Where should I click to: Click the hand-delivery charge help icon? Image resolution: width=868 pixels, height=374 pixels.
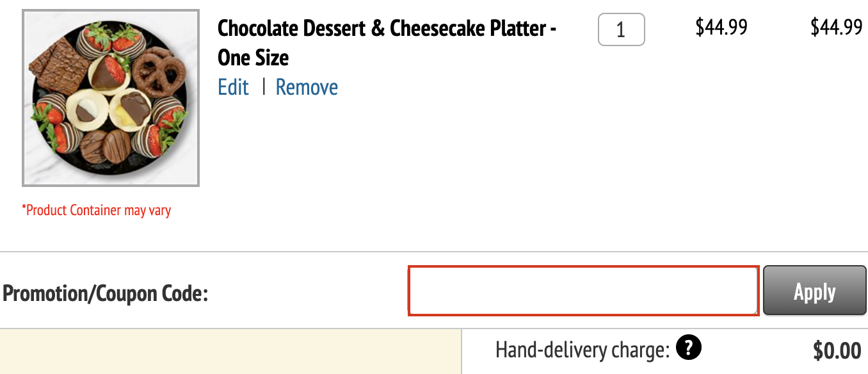point(688,348)
